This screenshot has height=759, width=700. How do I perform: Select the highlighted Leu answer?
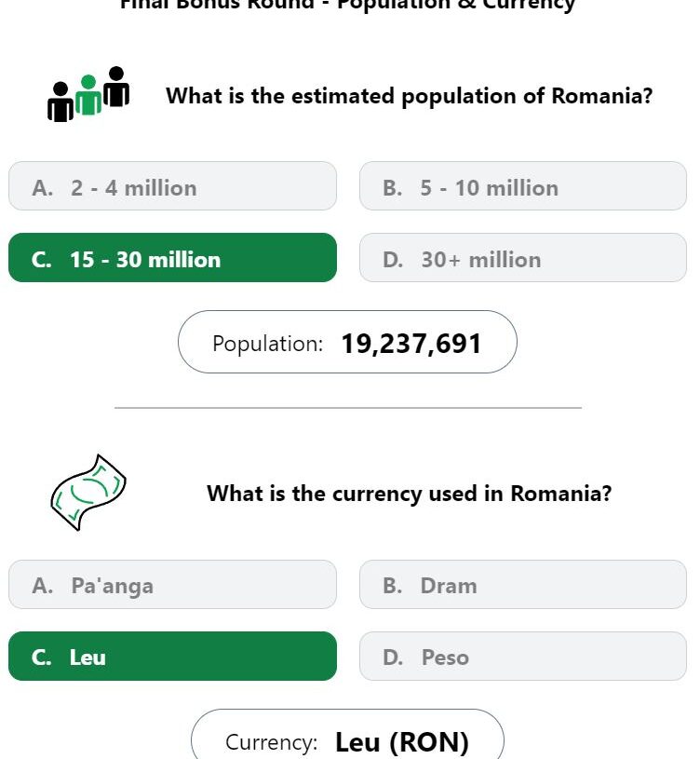tap(173, 656)
